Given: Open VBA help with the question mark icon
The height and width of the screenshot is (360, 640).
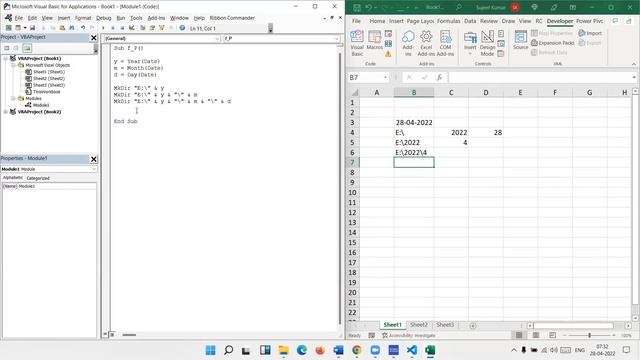Looking at the screenshot, I should coord(182,28).
